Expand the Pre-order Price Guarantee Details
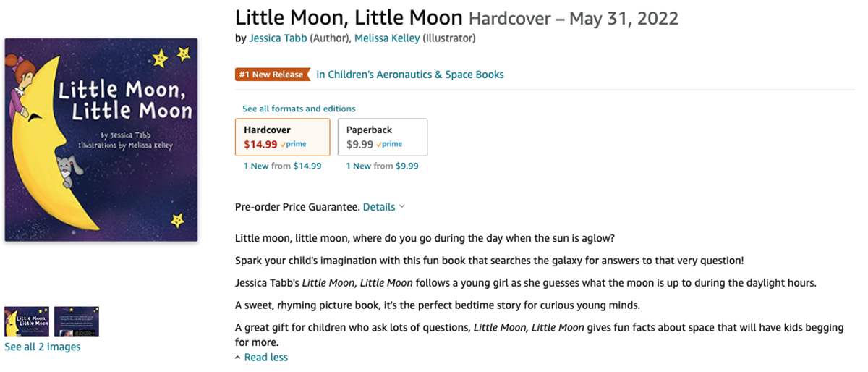Image resolution: width=868 pixels, height=372 pixels. (x=383, y=207)
